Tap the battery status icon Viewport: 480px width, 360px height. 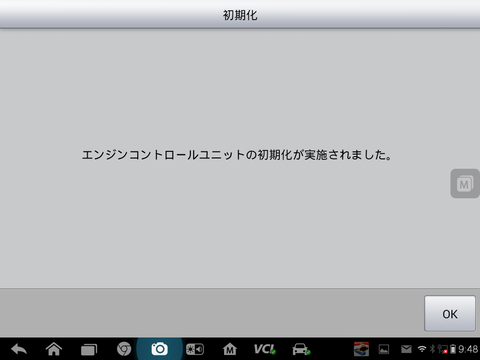click(453, 349)
